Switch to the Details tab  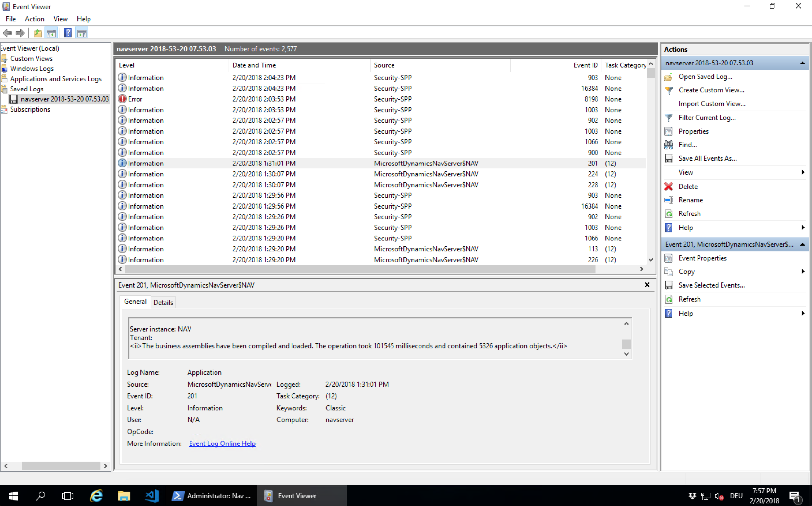(x=163, y=302)
